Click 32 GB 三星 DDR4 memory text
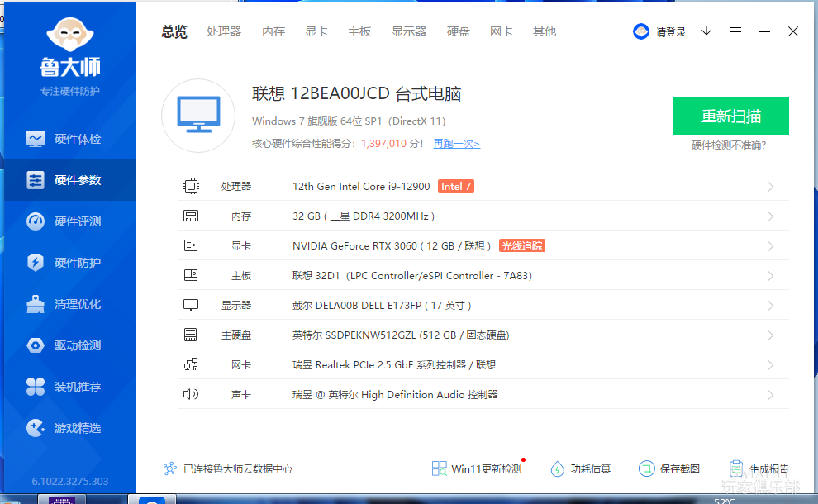Image resolution: width=818 pixels, height=504 pixels. tap(364, 216)
